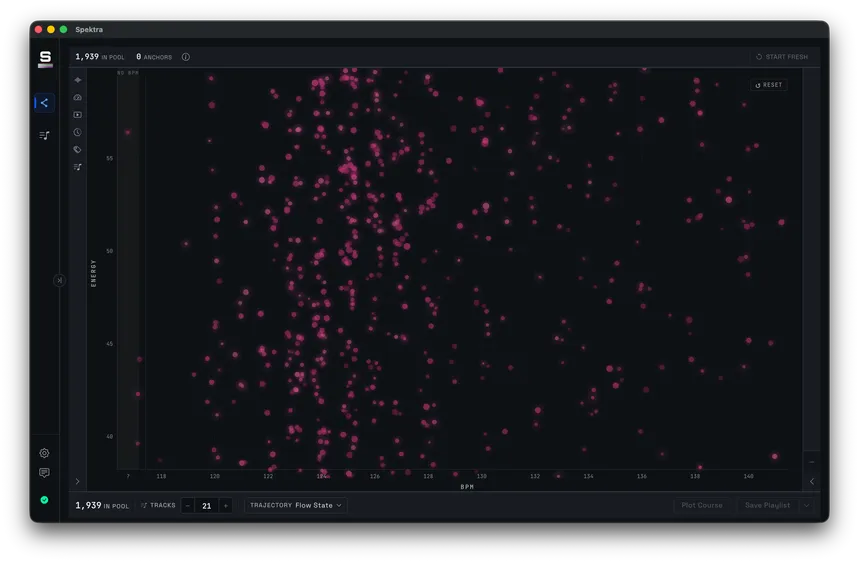Image resolution: width=860 pixels, height=563 pixels.
Task: Click the minus icon on right panel edge
Action: [812, 462]
